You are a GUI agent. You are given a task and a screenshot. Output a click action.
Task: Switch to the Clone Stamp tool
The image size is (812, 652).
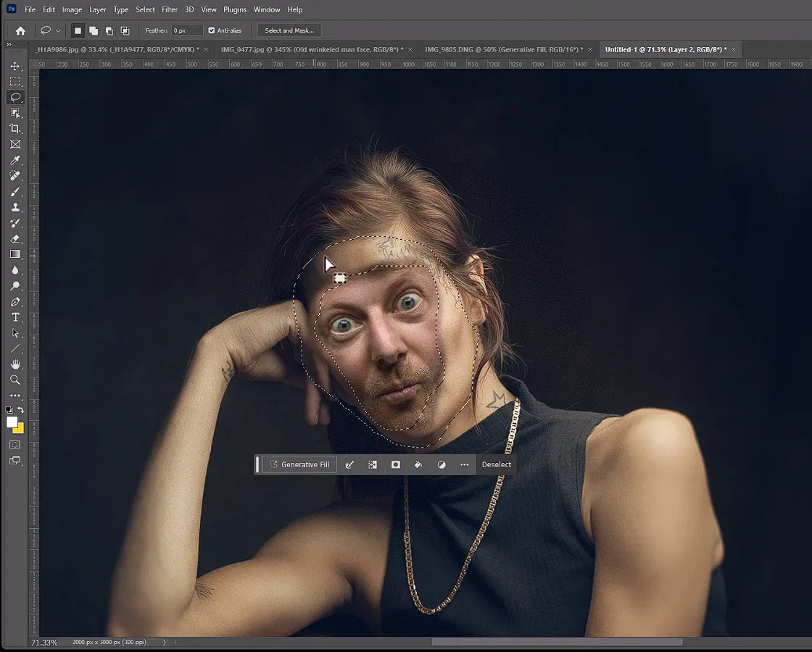16,208
